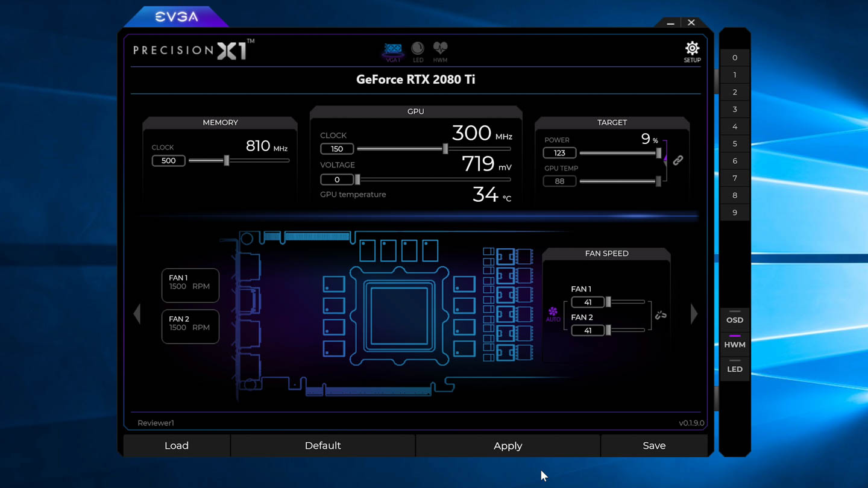Open the HWM heart monitor icon
This screenshot has width=868, height=488.
click(x=441, y=52)
